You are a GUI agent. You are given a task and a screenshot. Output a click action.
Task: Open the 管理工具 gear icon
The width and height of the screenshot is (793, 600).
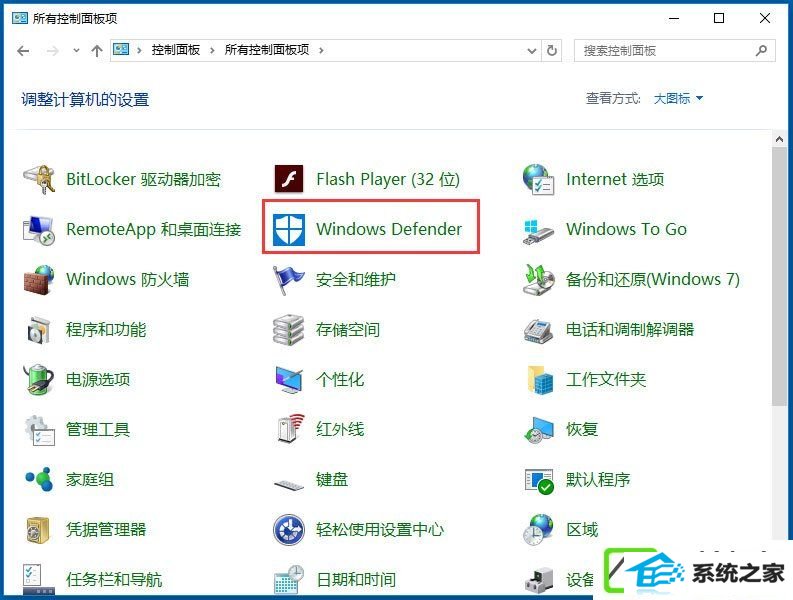(x=39, y=430)
